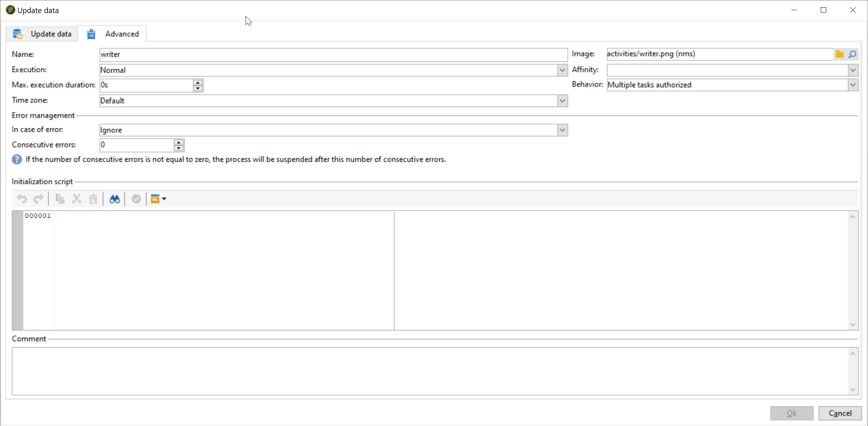
Task: Open Find with the binoculars icon
Action: [x=115, y=199]
